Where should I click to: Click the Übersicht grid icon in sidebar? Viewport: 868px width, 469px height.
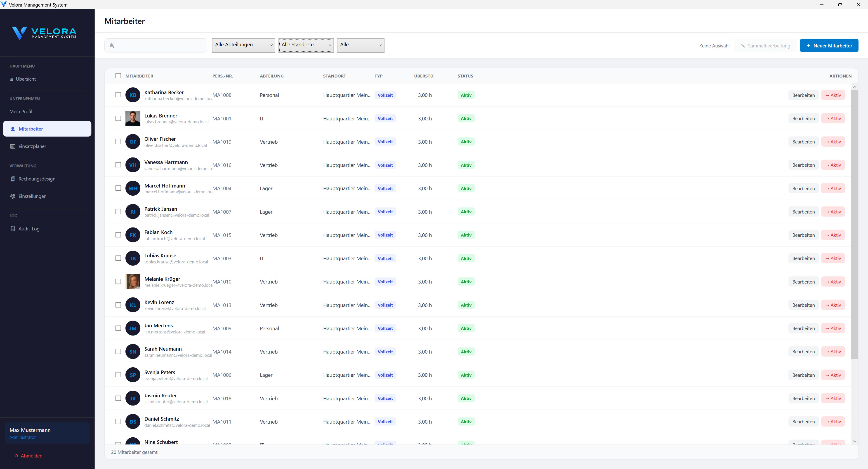[12, 79]
